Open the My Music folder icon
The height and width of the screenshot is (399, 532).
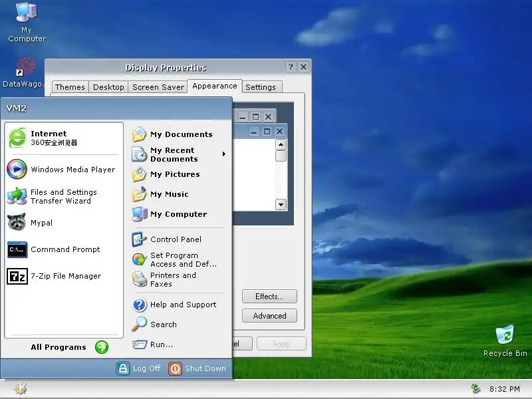[x=140, y=194]
